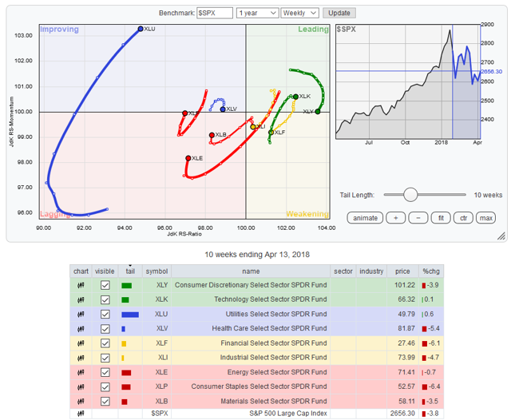Uncheck visibility for XLV
Image resolution: width=511 pixels, height=420 pixels.
tap(105, 329)
